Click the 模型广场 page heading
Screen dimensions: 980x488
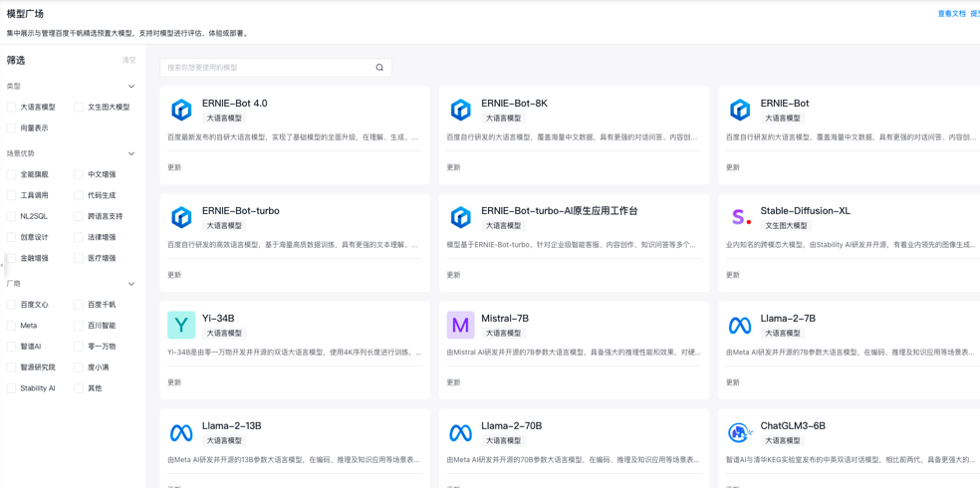pyautogui.click(x=25, y=13)
